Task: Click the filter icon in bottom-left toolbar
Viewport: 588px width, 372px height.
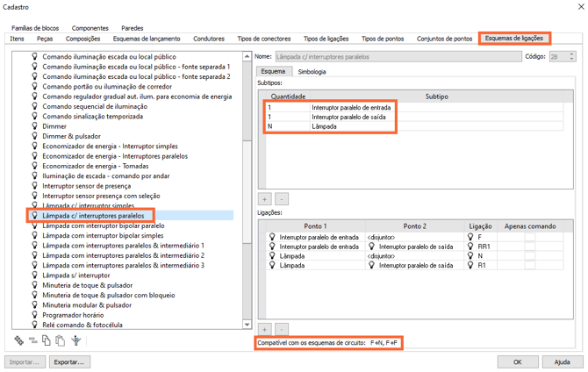Action: pyautogui.click(x=76, y=340)
